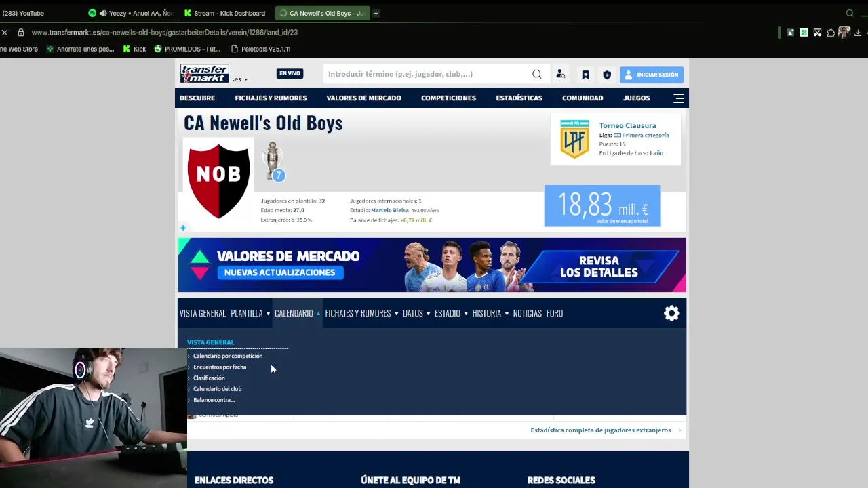
Task: Open the FORO tab
Action: pos(554,313)
